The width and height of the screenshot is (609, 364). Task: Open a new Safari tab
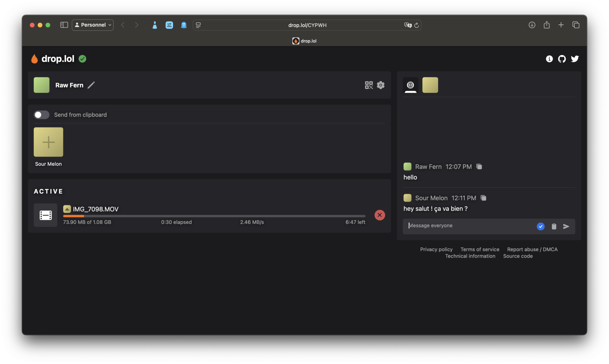coord(561,25)
